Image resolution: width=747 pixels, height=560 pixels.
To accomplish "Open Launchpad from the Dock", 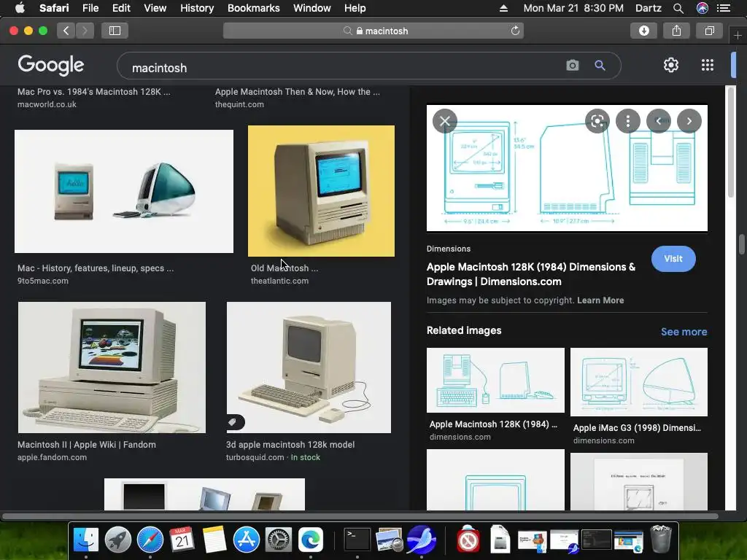I will coord(118,540).
